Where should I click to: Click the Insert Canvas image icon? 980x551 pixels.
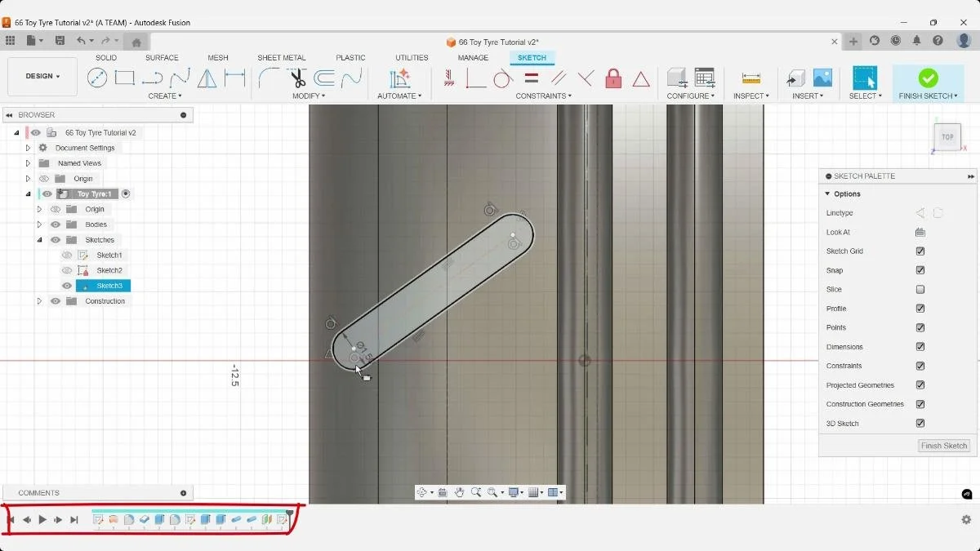coord(822,78)
